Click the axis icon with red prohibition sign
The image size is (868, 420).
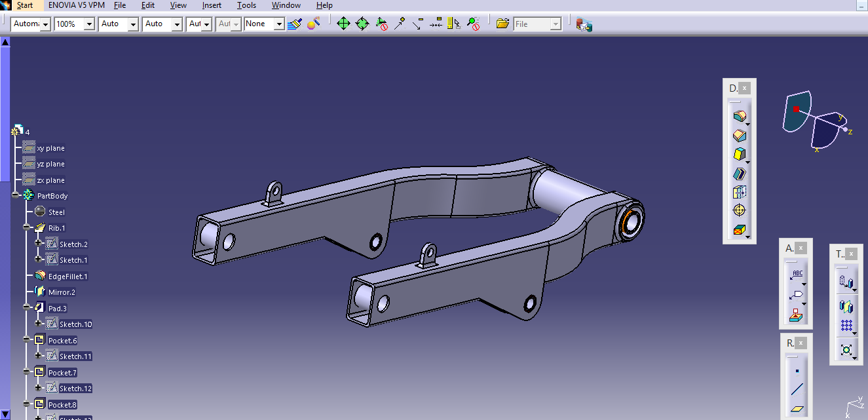pyautogui.click(x=382, y=24)
